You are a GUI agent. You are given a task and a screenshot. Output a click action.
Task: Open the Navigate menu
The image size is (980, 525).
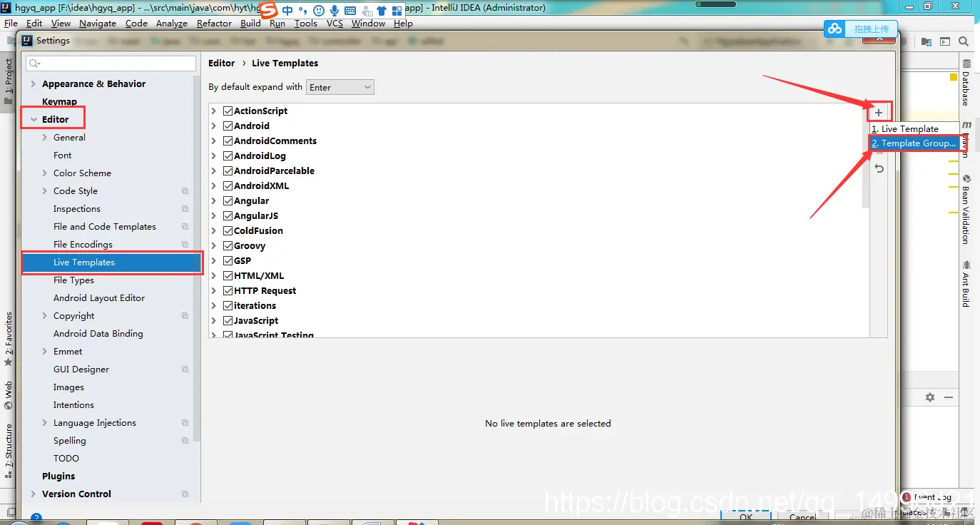click(x=98, y=23)
